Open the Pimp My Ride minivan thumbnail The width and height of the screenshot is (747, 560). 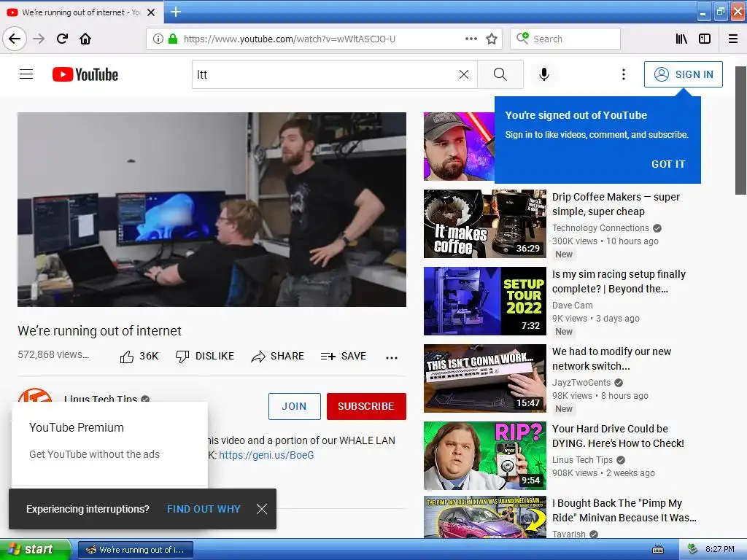pos(485,517)
